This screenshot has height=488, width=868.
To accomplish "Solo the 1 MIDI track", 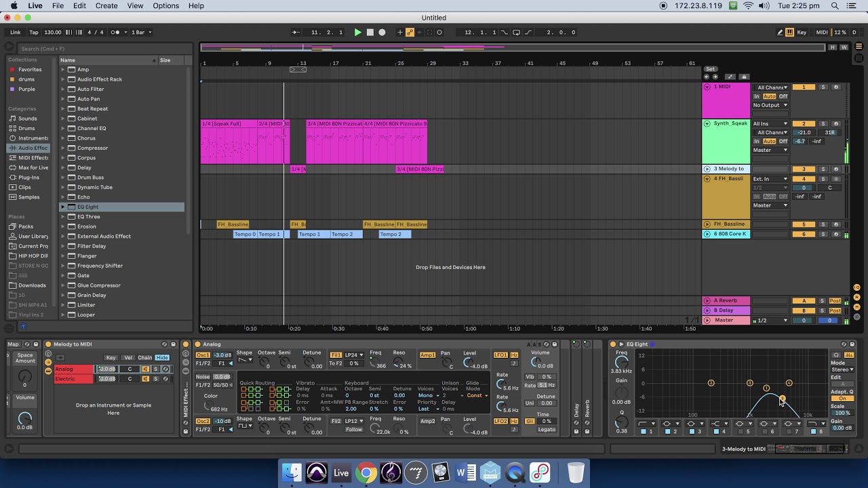I will tap(823, 87).
